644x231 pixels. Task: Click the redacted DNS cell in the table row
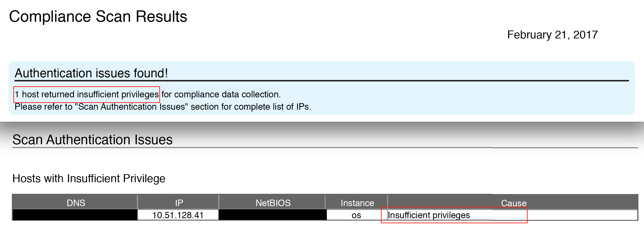[75, 215]
